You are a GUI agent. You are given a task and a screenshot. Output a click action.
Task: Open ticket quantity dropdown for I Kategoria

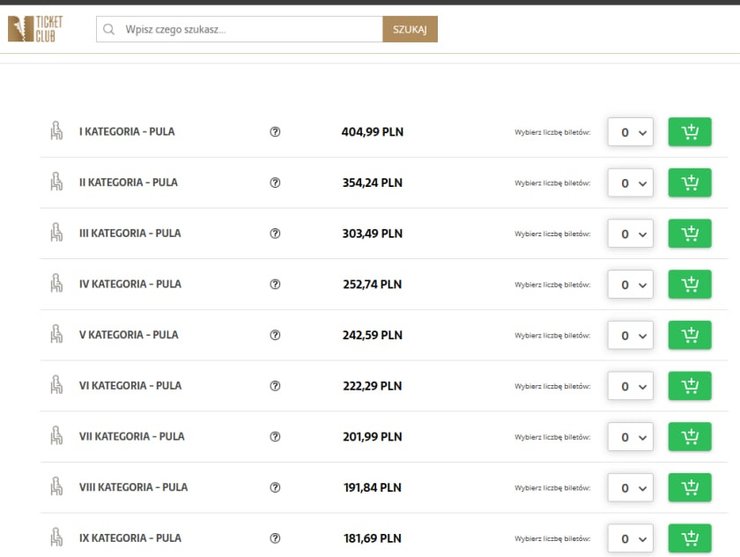[630, 132]
